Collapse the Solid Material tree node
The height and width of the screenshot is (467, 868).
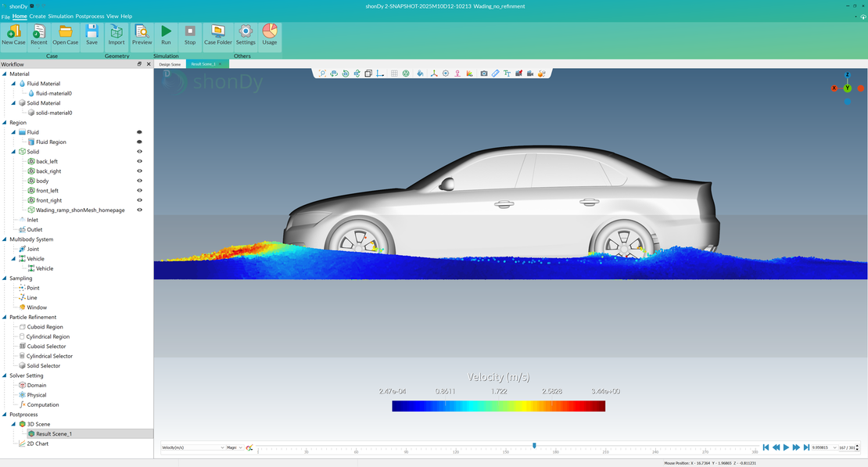(x=13, y=103)
